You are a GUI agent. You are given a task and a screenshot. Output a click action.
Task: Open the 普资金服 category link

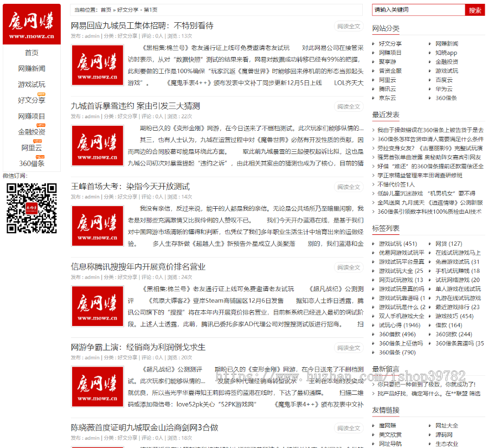click(390, 71)
